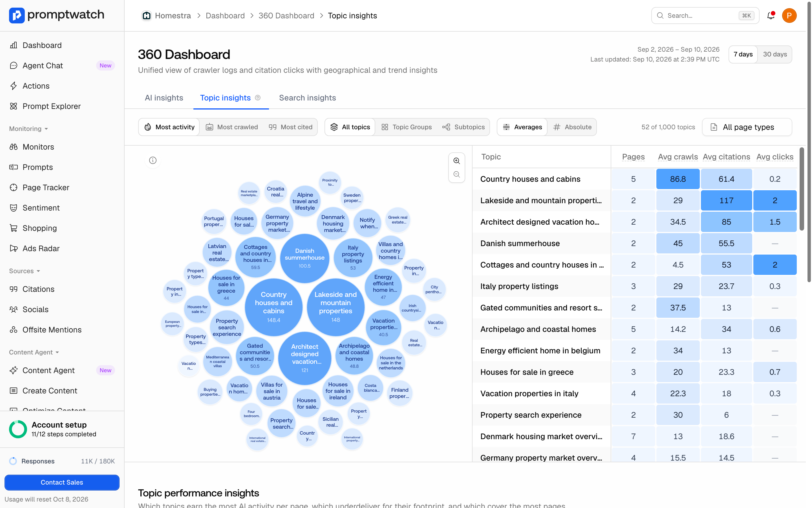Open Shopping cart item

[x=62, y=228]
